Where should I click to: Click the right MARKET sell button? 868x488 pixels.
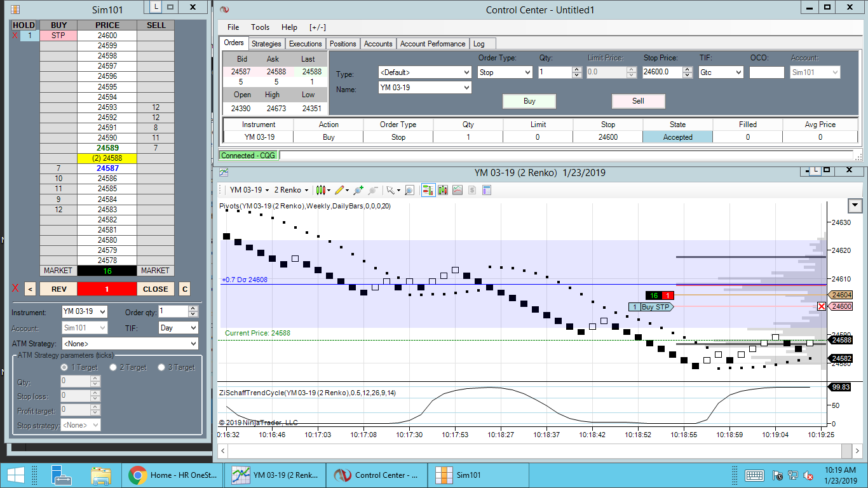156,271
